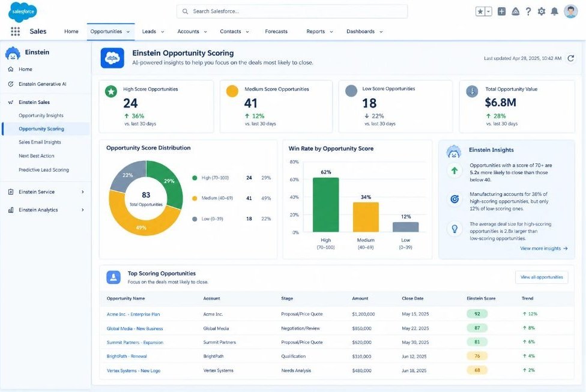Open Next Best Action in sidebar
The width and height of the screenshot is (586, 392).
pyautogui.click(x=36, y=156)
